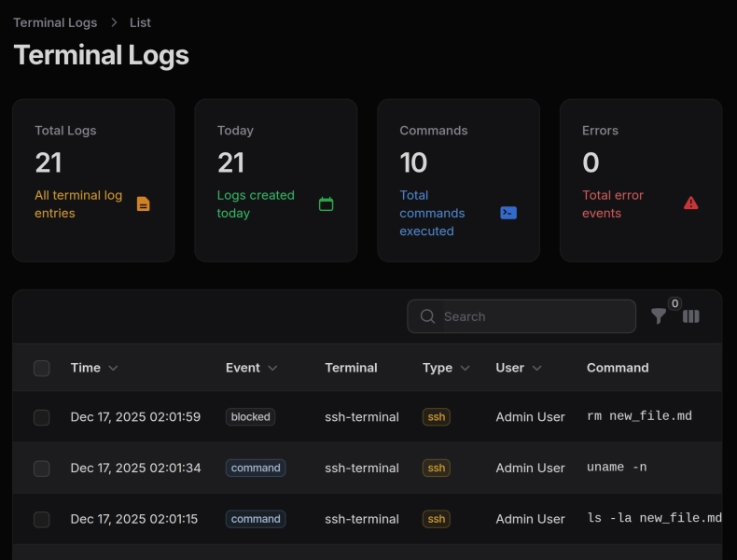Focus the Search input field

[521, 316]
